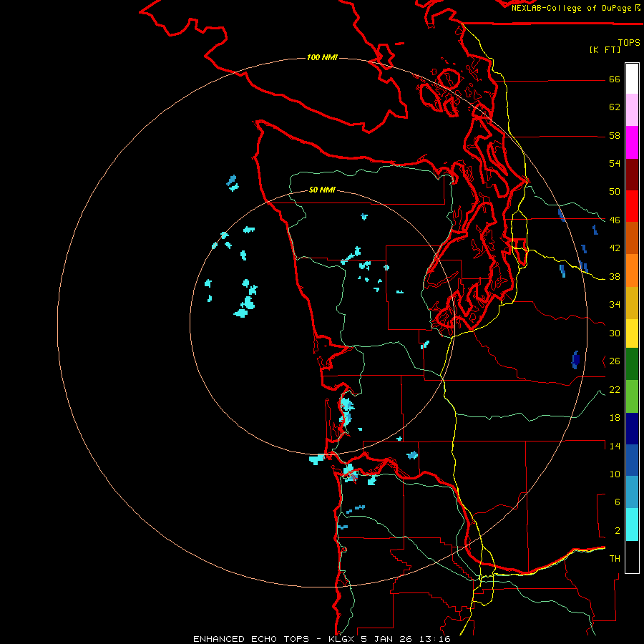Select the light pink legend swatch
Image resolution: width=644 pixels, height=644 pixels.
coord(632,109)
